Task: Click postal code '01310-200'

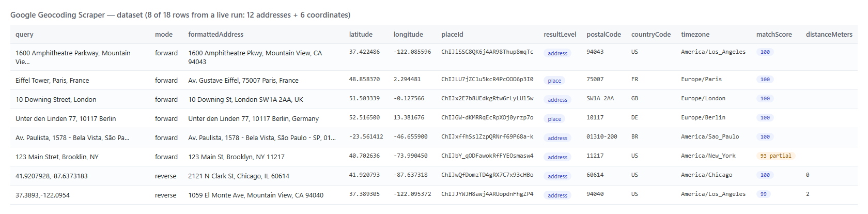Action: point(601,136)
